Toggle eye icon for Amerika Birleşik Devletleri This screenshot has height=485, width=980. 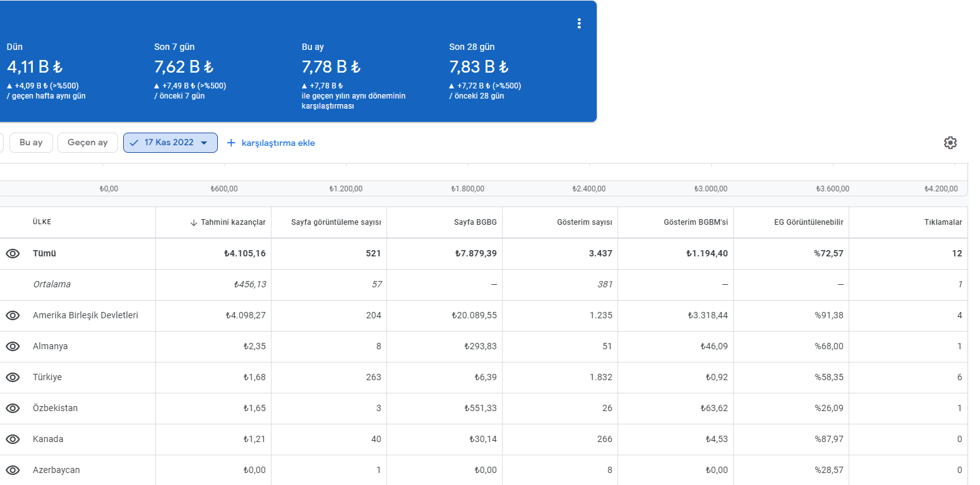tap(13, 315)
